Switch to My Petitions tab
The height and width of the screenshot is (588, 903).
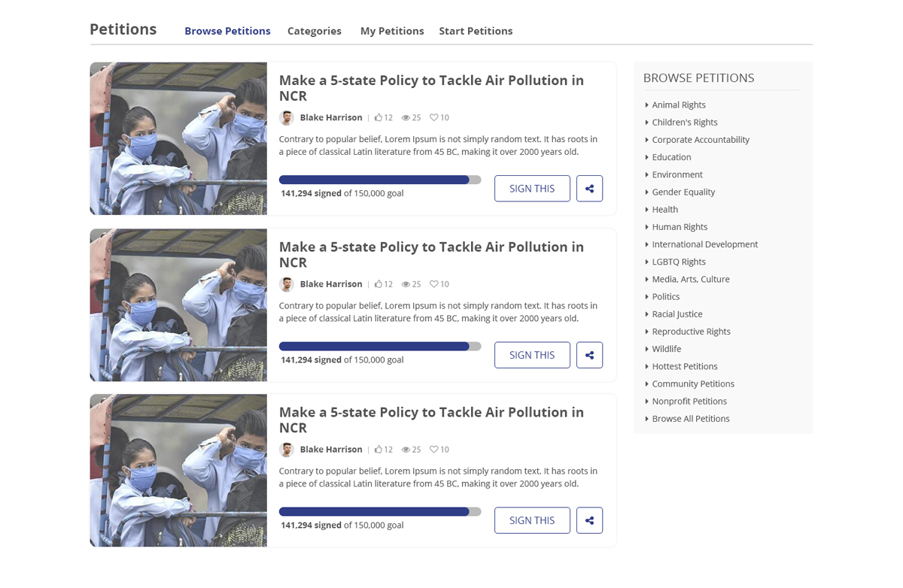pyautogui.click(x=391, y=31)
